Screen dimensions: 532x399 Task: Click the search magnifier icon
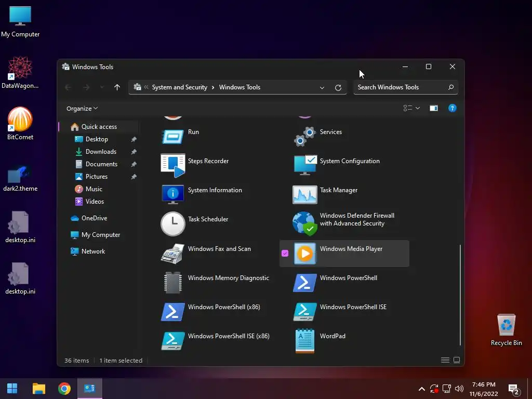450,87
